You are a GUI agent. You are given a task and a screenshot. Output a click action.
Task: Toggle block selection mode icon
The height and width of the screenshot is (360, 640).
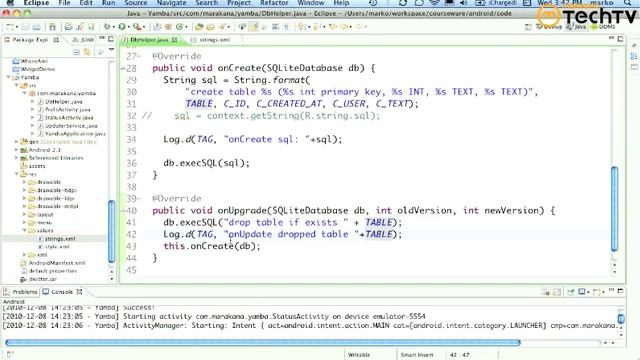[x=276, y=27]
